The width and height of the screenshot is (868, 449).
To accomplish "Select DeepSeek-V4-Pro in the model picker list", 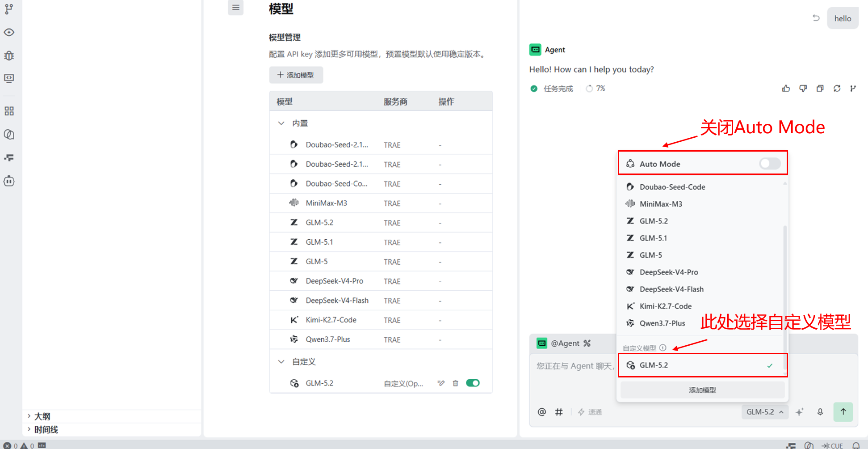I will (x=702, y=272).
